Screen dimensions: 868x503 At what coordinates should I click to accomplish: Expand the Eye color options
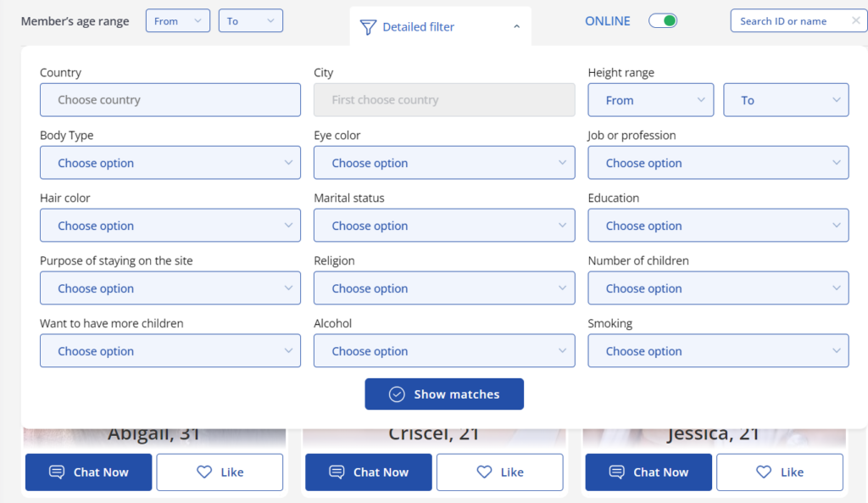[443, 163]
